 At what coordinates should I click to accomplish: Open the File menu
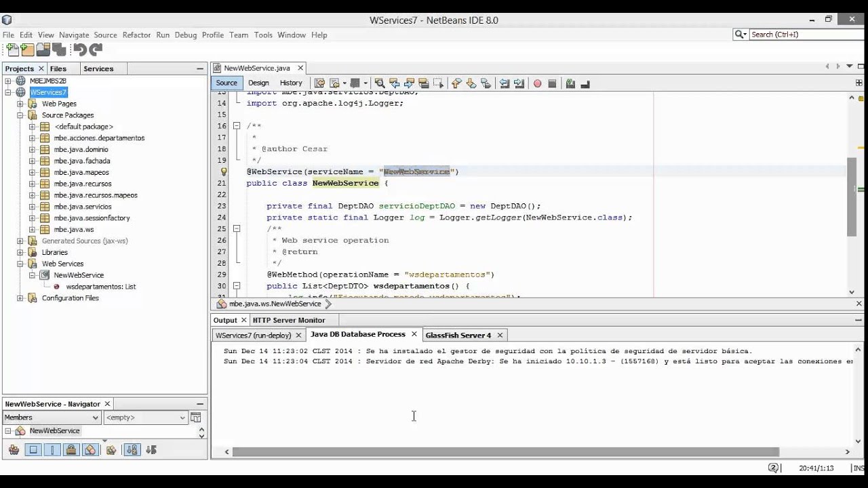pos(8,35)
